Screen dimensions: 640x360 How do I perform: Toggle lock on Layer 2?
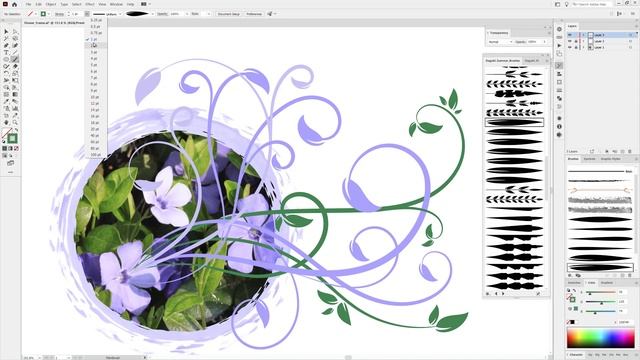576,41
